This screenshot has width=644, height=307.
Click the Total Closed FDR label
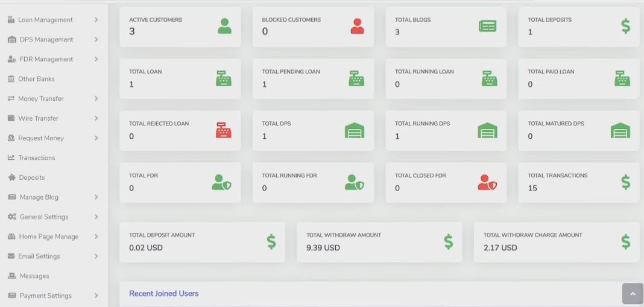420,176
